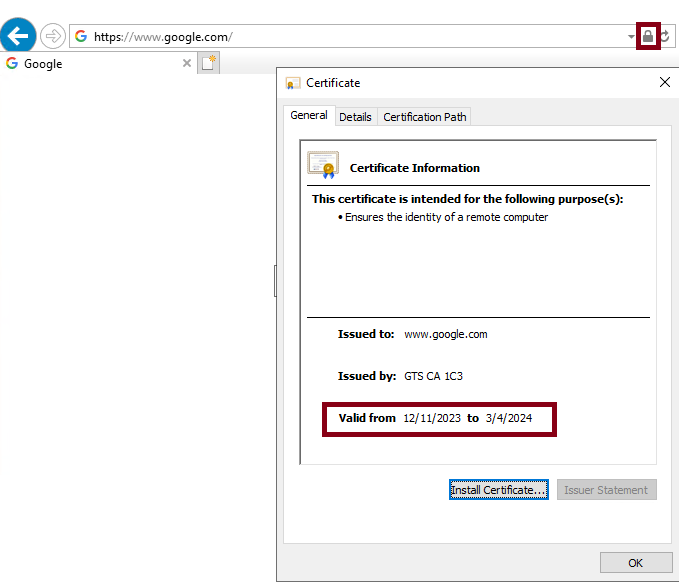Open the Certification Path tab
The height and width of the screenshot is (583, 679).
(424, 117)
